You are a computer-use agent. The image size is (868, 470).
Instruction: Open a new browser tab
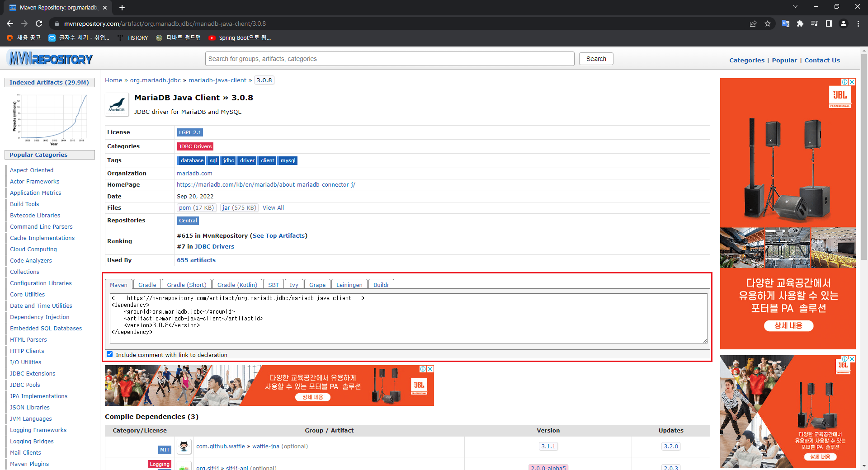pyautogui.click(x=122, y=8)
